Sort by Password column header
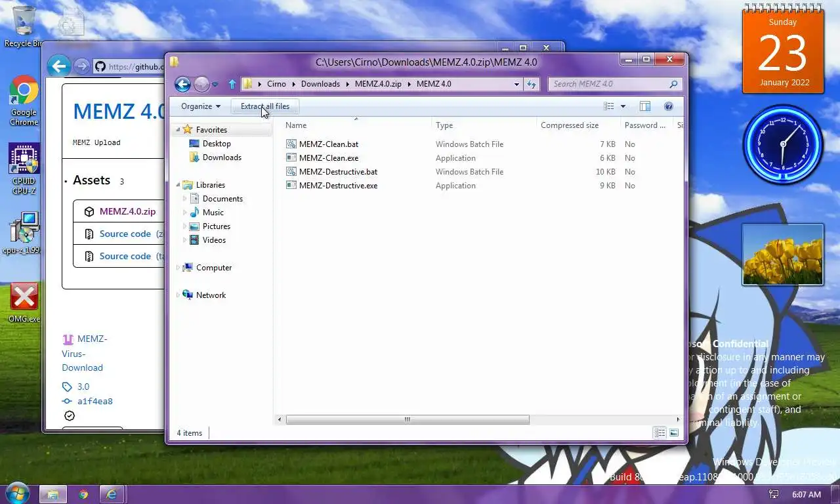This screenshot has width=840, height=504. (x=646, y=125)
